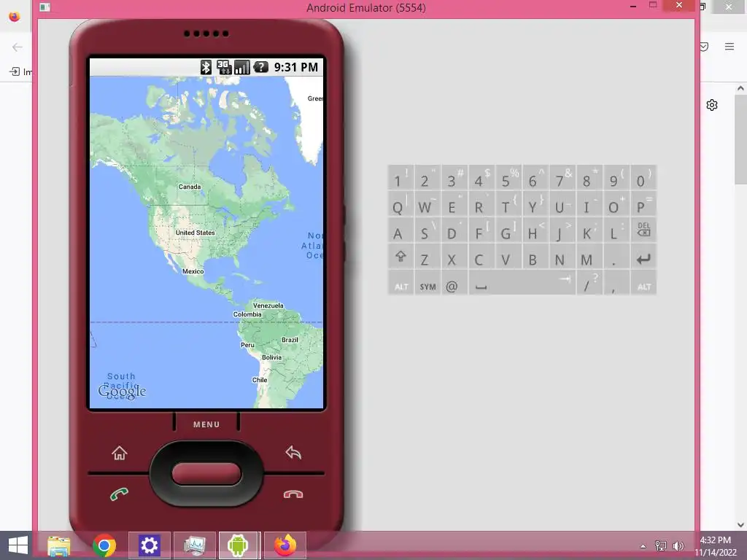The height and width of the screenshot is (560, 747).
Task: Click the signal strength bars icon
Action: tap(242, 67)
